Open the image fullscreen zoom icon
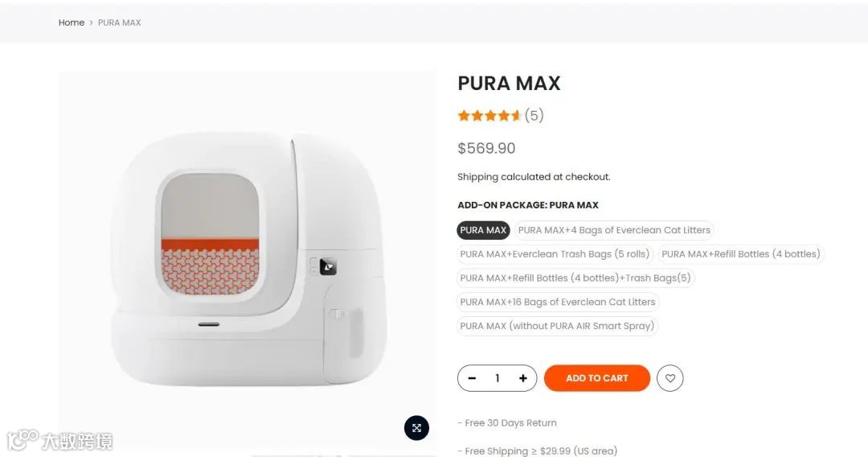Viewport: 868px width, 457px height. coord(416,428)
